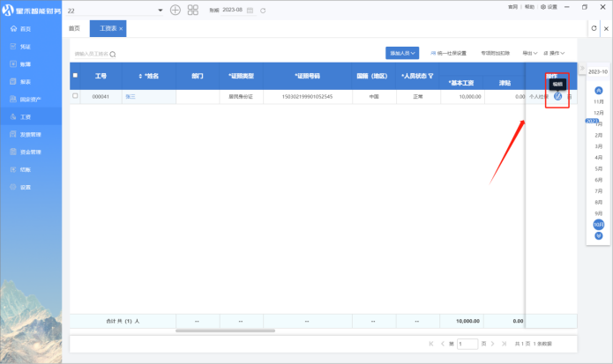Tick the checkbox for employee 000041
The width and height of the screenshot is (613, 364).
(x=75, y=95)
